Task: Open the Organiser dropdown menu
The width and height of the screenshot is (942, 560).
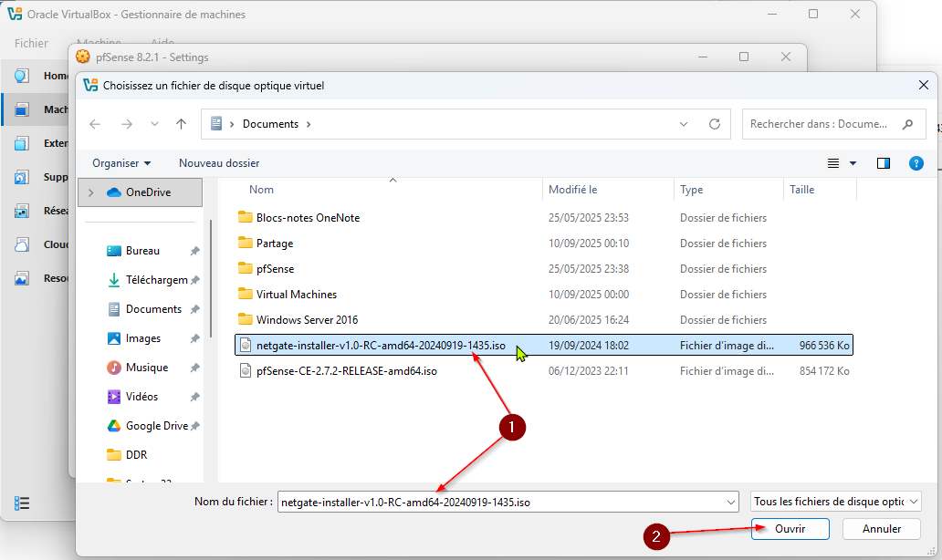Action: 121,163
